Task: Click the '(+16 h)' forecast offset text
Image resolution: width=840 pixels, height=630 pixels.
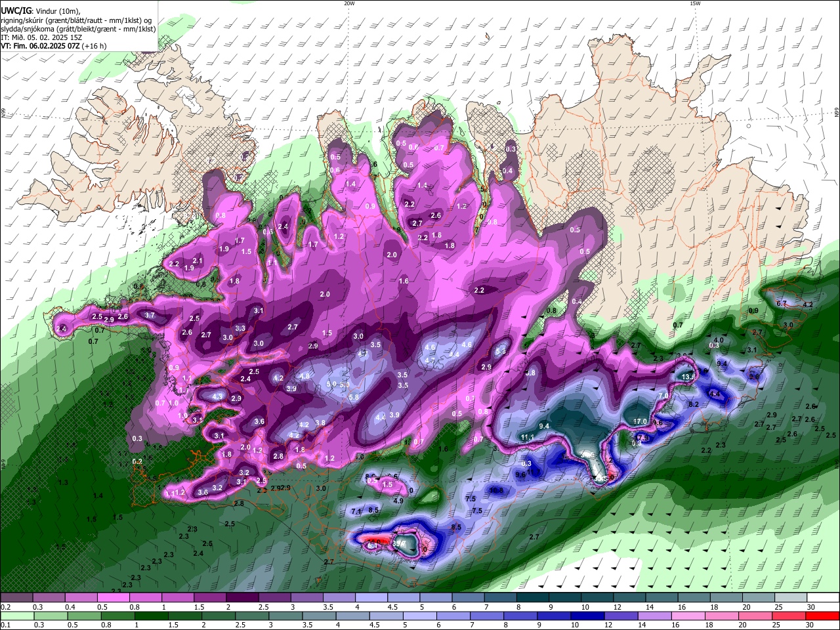Action: click(94, 46)
